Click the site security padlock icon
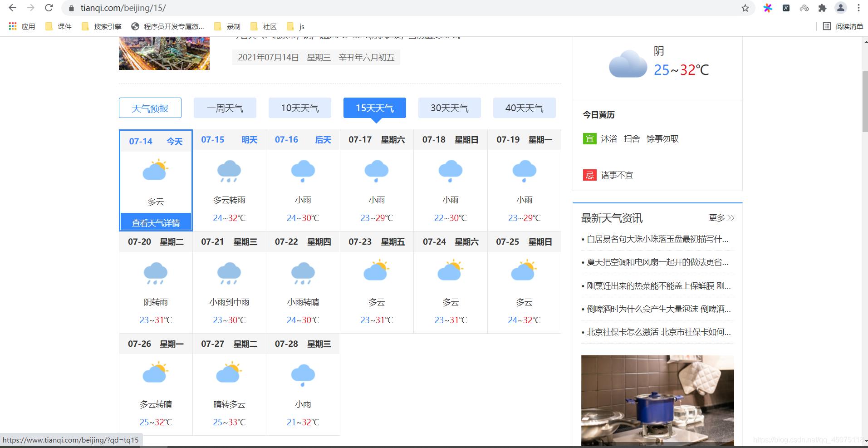This screenshot has width=868, height=448. click(x=70, y=8)
